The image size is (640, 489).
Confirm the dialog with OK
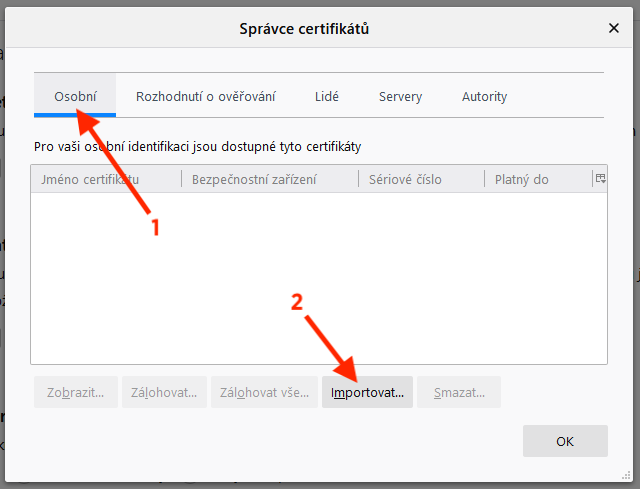(564, 441)
